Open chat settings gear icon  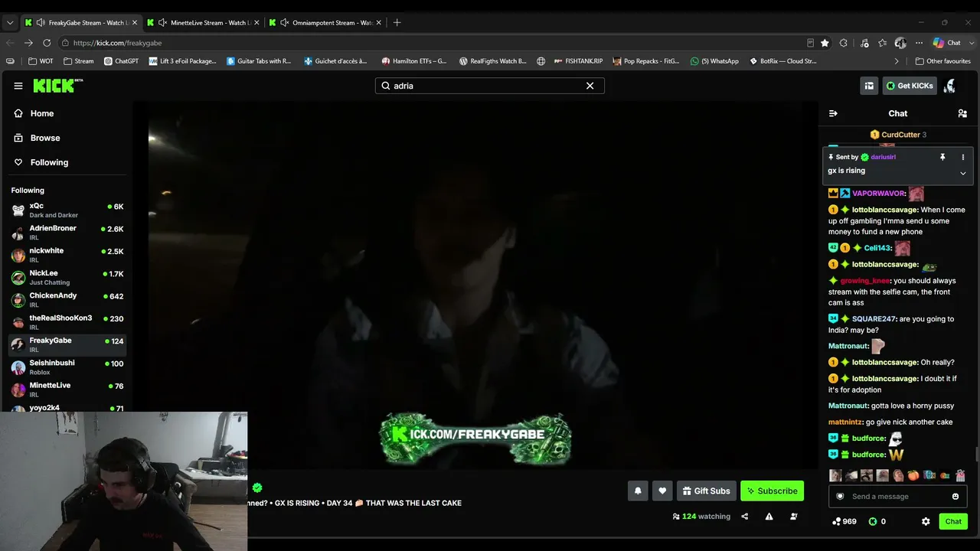click(x=926, y=521)
